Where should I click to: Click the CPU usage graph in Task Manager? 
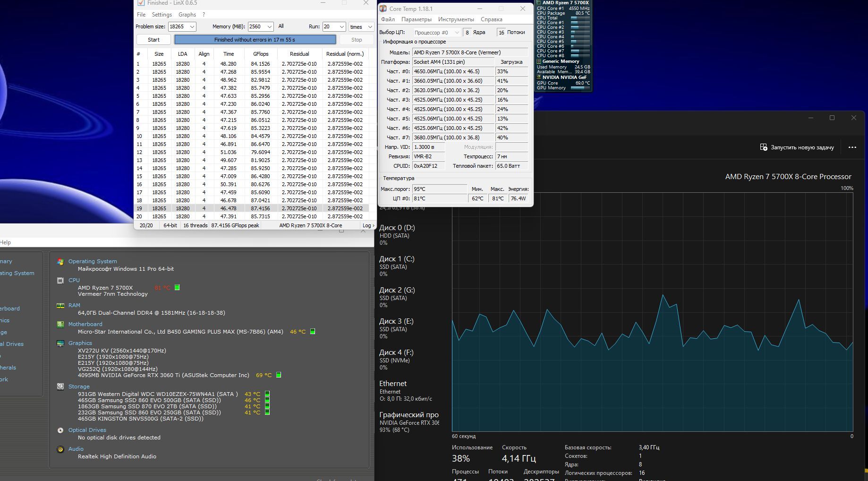click(x=652, y=311)
